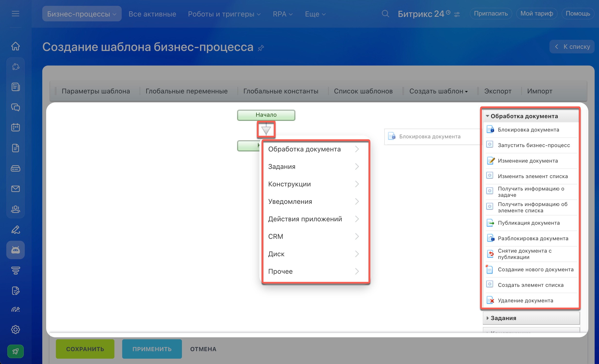Image resolution: width=599 pixels, height=364 pixels.
Task: Open the calendar icon in sidebar
Action: click(15, 127)
